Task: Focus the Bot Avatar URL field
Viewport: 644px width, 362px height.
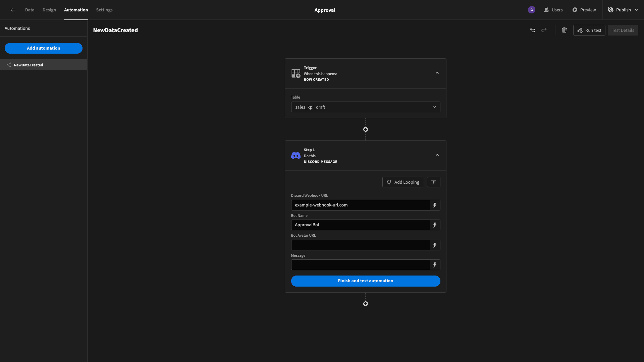Action: tap(360, 245)
